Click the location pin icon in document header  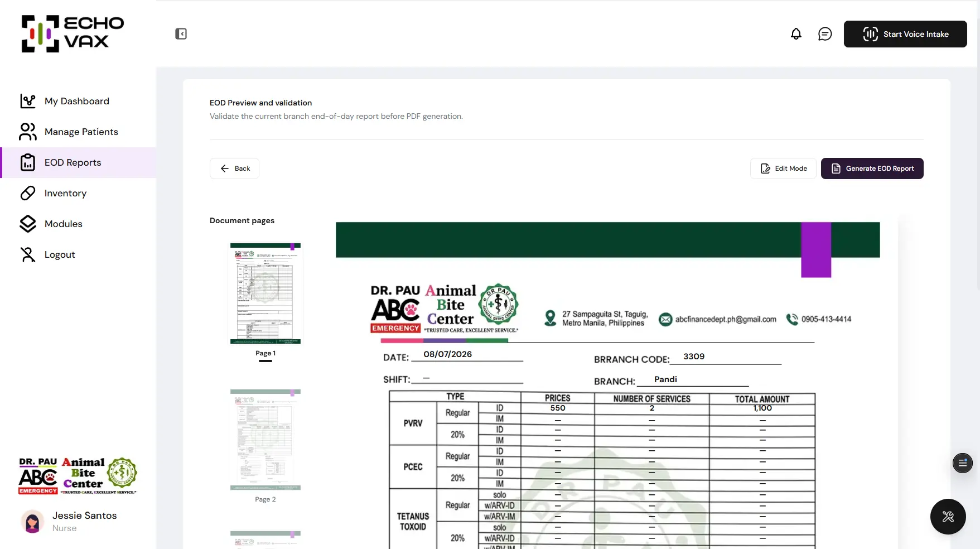551,318
